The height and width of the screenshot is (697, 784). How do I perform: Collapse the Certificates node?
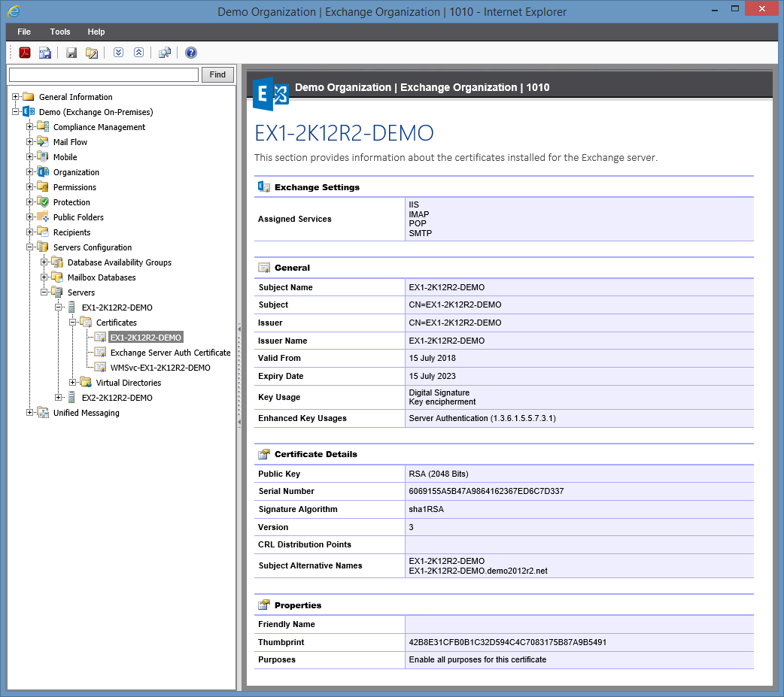coord(72,323)
